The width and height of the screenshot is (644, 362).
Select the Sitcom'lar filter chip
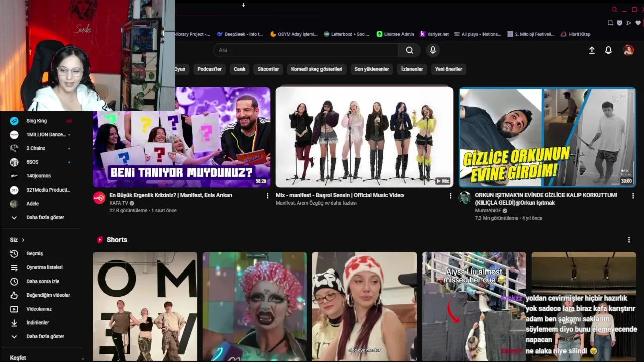tap(268, 69)
